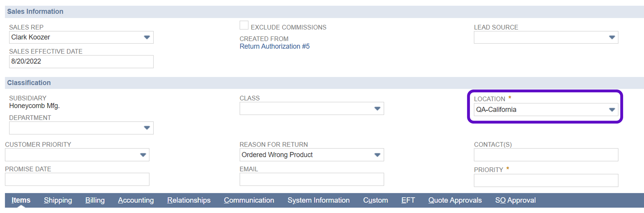Expand the Customer Priority dropdown
This screenshot has width=644, height=213.
pyautogui.click(x=143, y=155)
